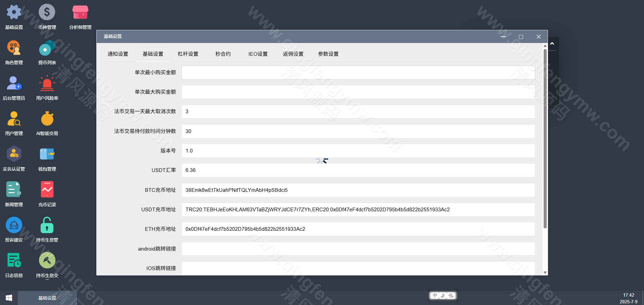The height and width of the screenshot is (305, 644).
Task: Open the 持币生息交 hammer icon
Action: click(x=47, y=261)
